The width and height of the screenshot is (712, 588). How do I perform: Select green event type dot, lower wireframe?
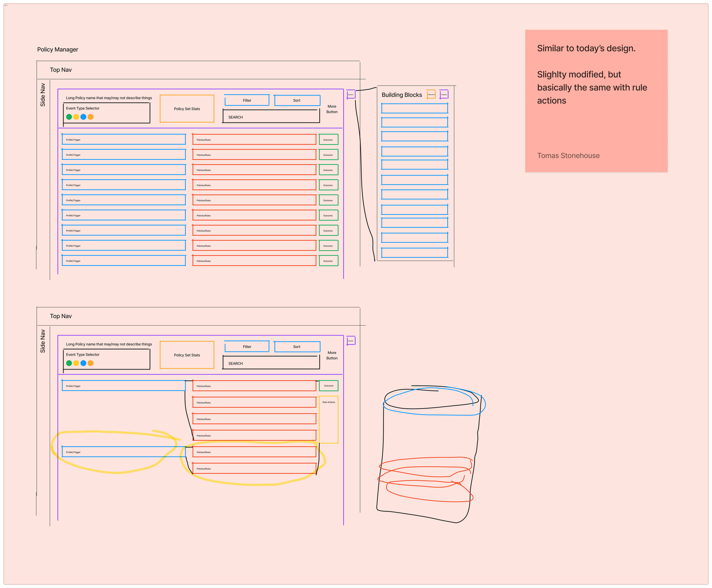coord(69,363)
